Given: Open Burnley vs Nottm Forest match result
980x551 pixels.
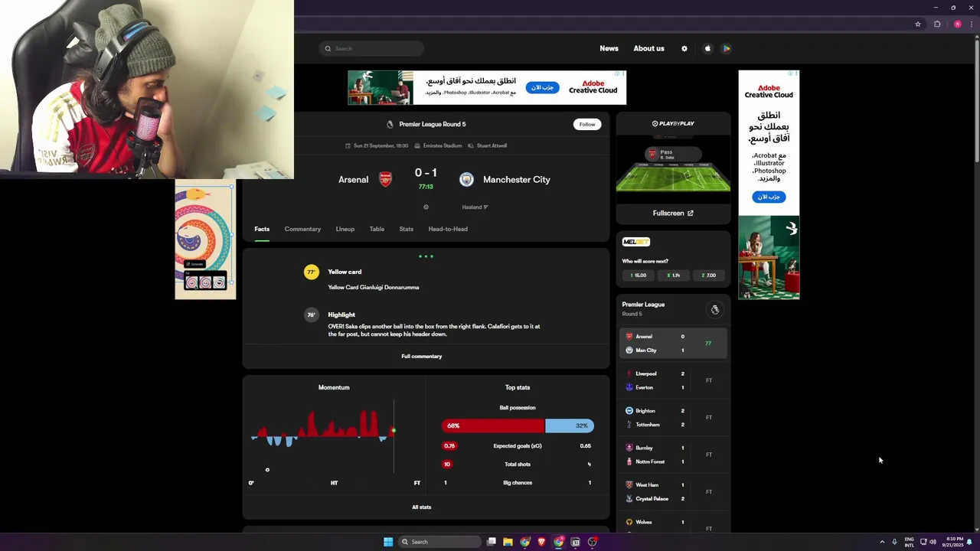Looking at the screenshot, I should [x=673, y=455].
